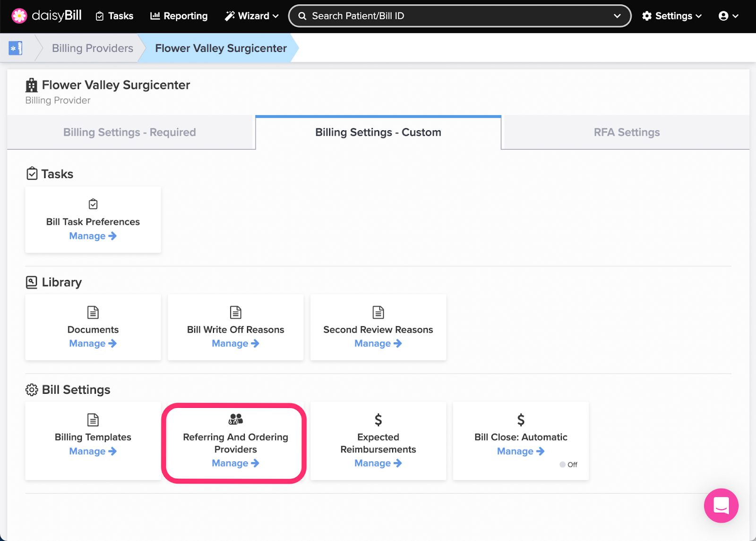Open the Reporting page
This screenshot has width=756, height=541.
tap(179, 16)
